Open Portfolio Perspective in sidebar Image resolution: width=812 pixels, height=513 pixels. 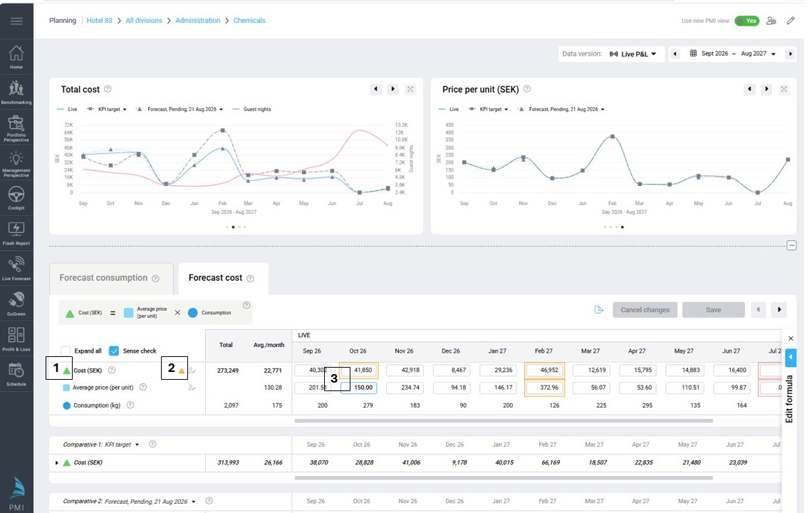[x=16, y=128]
